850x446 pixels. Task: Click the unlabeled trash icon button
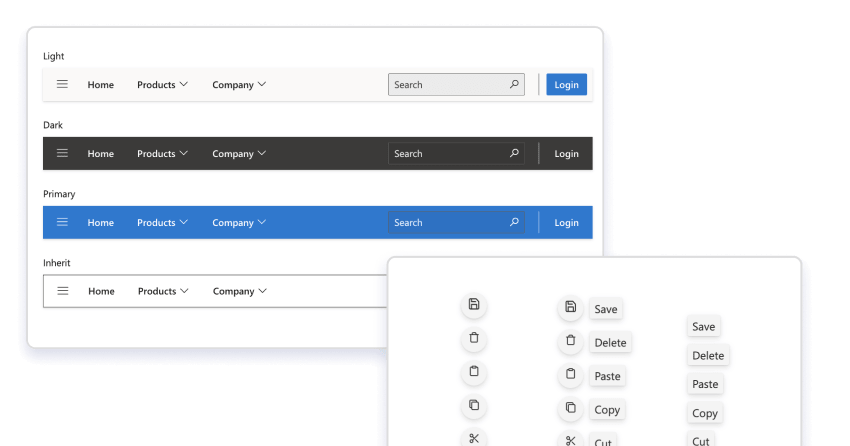click(x=474, y=339)
